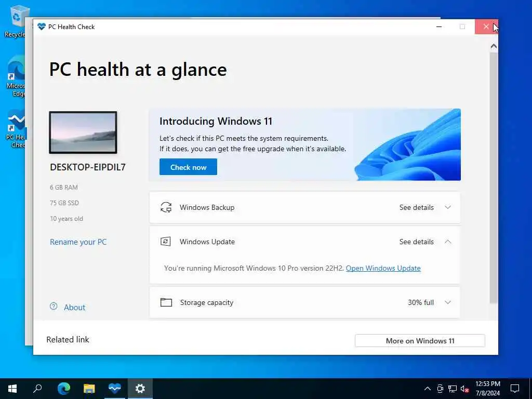Close the PC Health Check window

[x=486, y=26]
